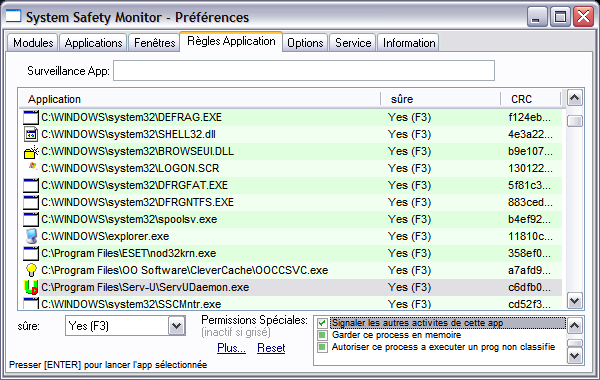Click permissions list scroll down arrow
The height and width of the screenshot is (380, 600).
tap(574, 356)
